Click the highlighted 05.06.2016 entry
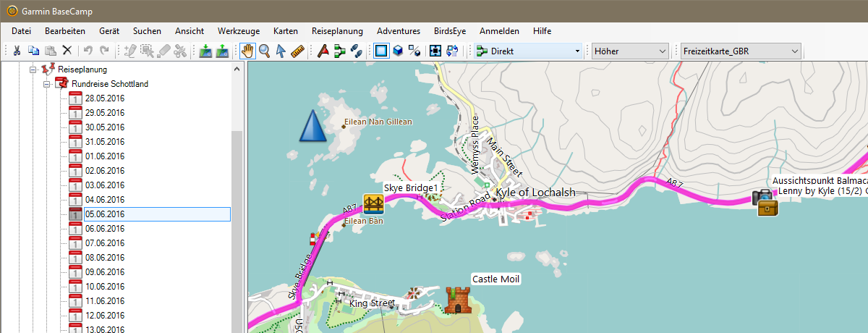Viewport: 868px width, 333px height. (x=157, y=214)
